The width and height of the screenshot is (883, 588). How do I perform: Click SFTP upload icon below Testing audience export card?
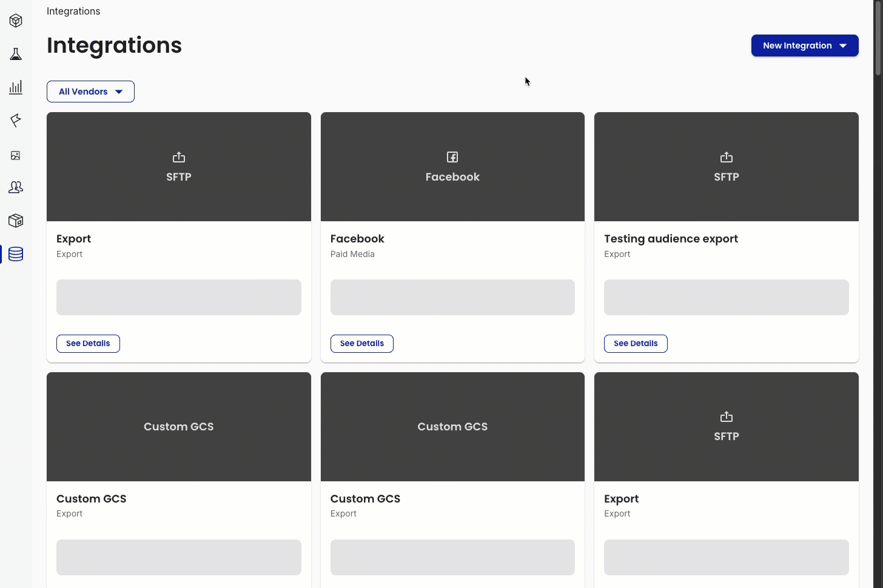pos(727,416)
